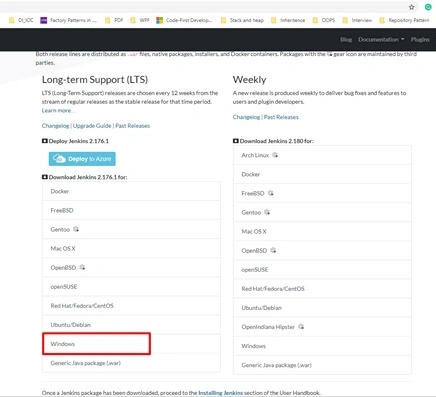Select Mac OS X under Weekly downloads
436x397 pixels.
pos(322,231)
